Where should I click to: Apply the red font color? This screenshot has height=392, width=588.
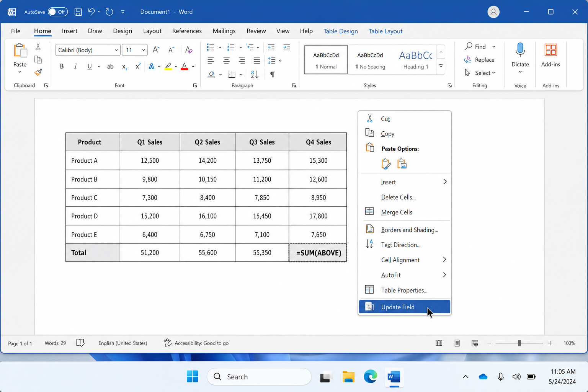click(x=185, y=67)
